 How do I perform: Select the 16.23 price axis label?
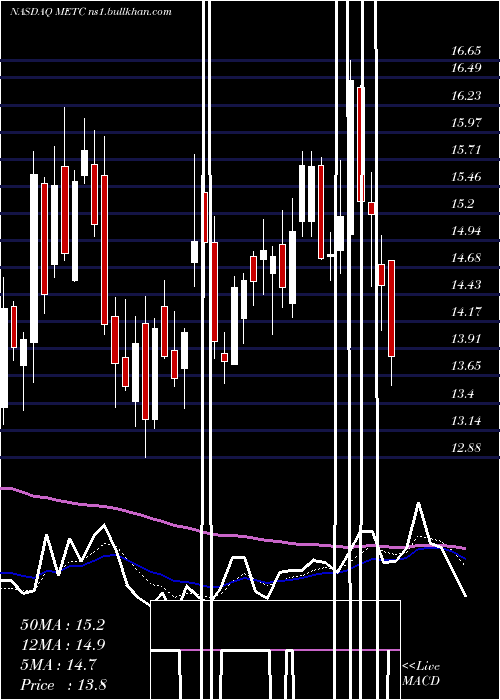tap(466, 96)
